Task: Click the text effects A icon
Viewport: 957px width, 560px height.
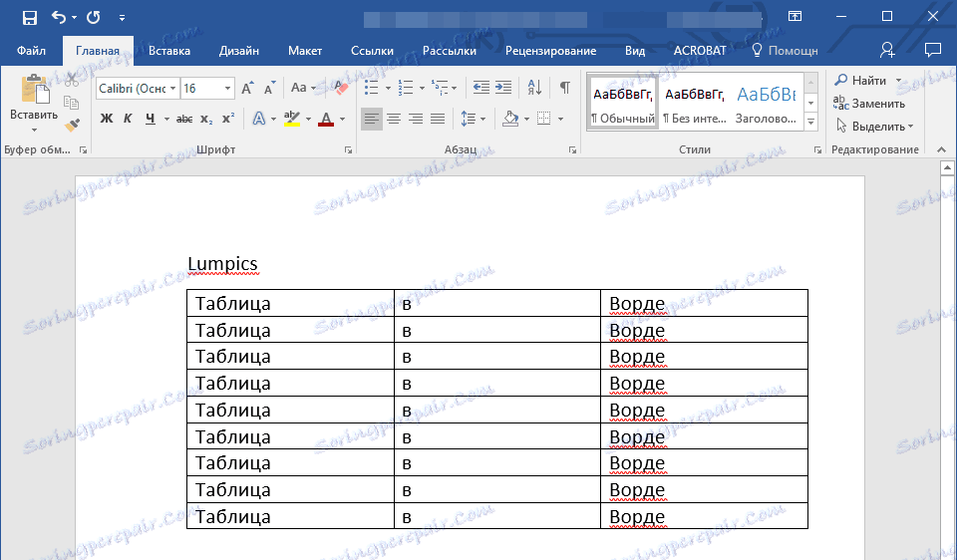Action: click(x=259, y=119)
